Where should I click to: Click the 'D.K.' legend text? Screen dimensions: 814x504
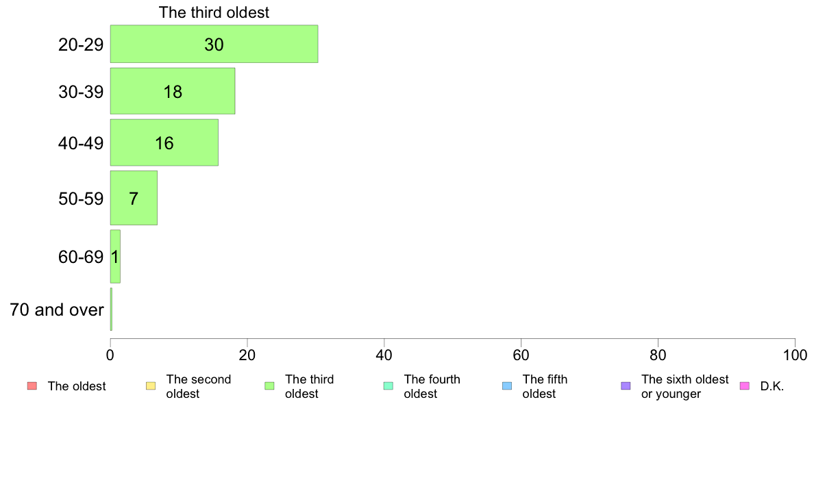pyautogui.click(x=772, y=386)
